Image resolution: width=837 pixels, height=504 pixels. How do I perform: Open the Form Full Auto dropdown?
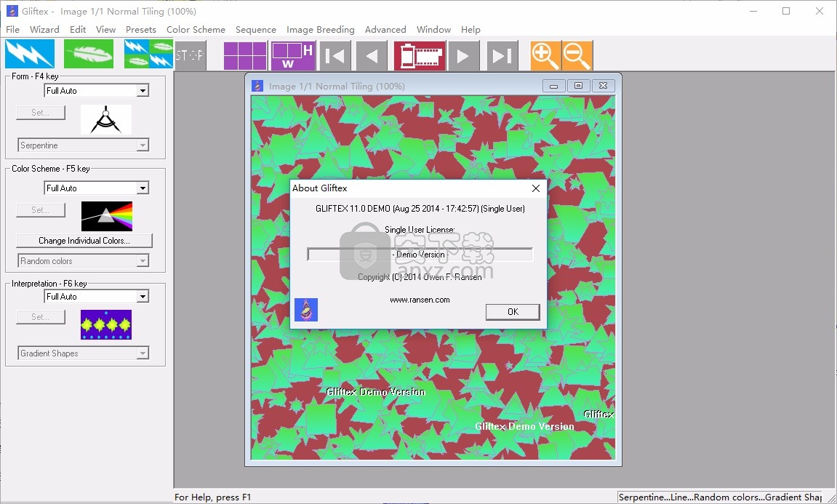click(96, 91)
